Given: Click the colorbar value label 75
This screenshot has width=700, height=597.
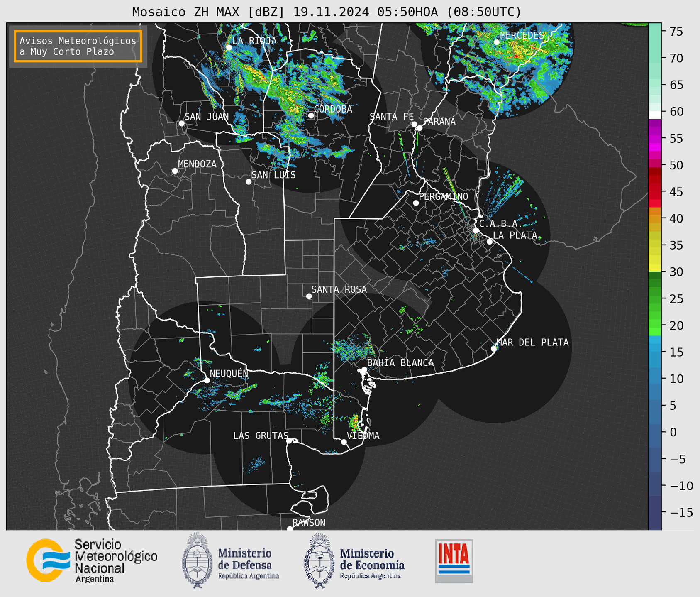Looking at the screenshot, I should coord(676,32).
